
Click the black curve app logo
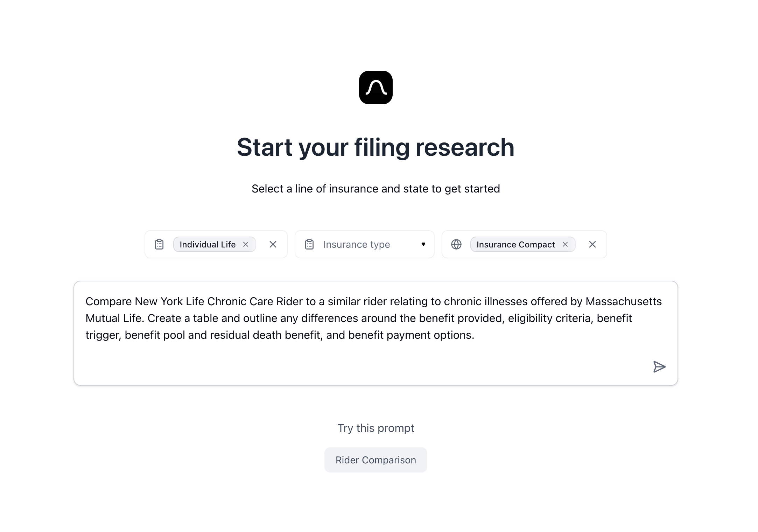click(376, 87)
